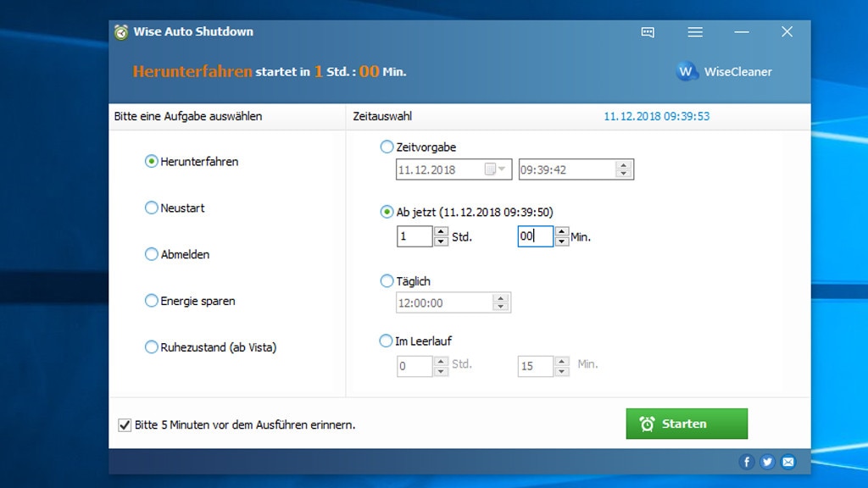Uncheck the 5 Minuten reminder checkbox

(x=125, y=425)
